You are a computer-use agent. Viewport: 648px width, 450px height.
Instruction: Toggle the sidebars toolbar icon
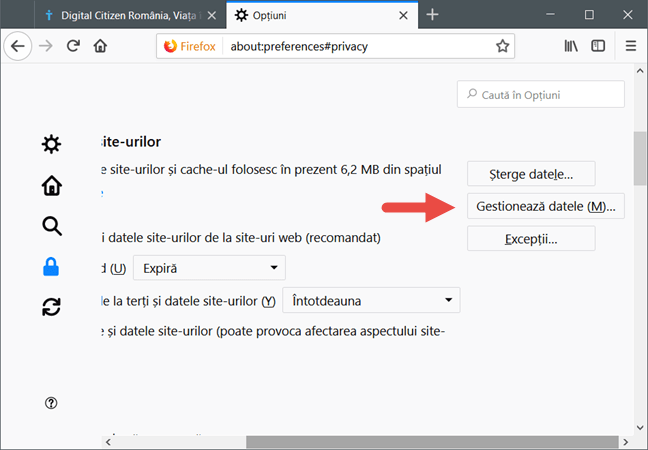(598, 46)
